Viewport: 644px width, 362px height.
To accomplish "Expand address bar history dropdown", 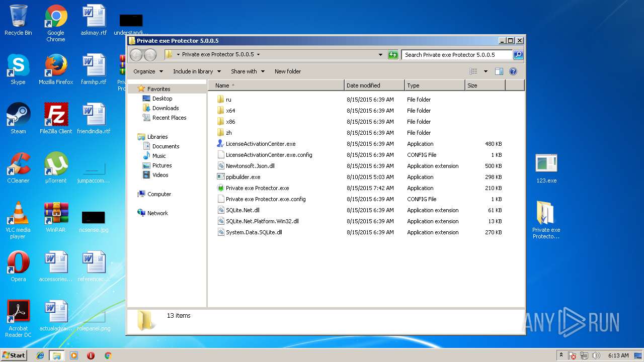I will click(381, 55).
